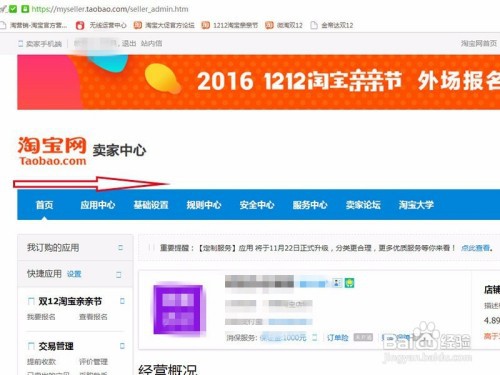The height and width of the screenshot is (375, 500).
Task: Open 订单险 link
Action: [x=337, y=338]
